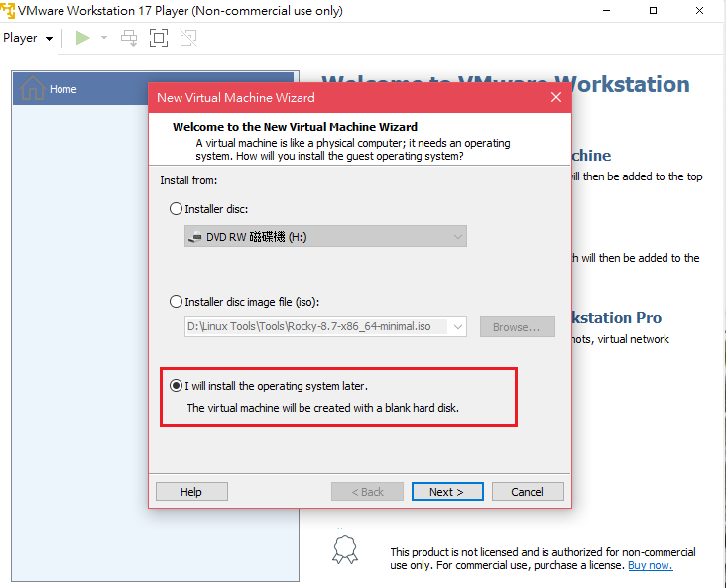
Task: Click the 'Welcome to the New Virtual Machine Wizard' heading
Action: [295, 127]
